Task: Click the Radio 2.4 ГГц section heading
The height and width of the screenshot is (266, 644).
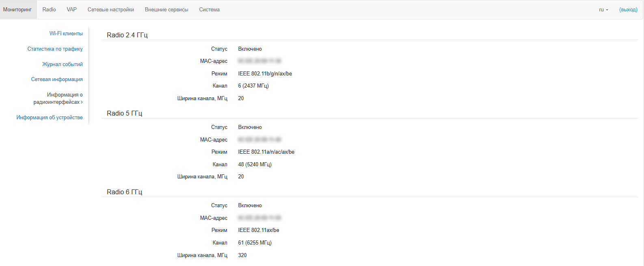Action: tap(127, 35)
